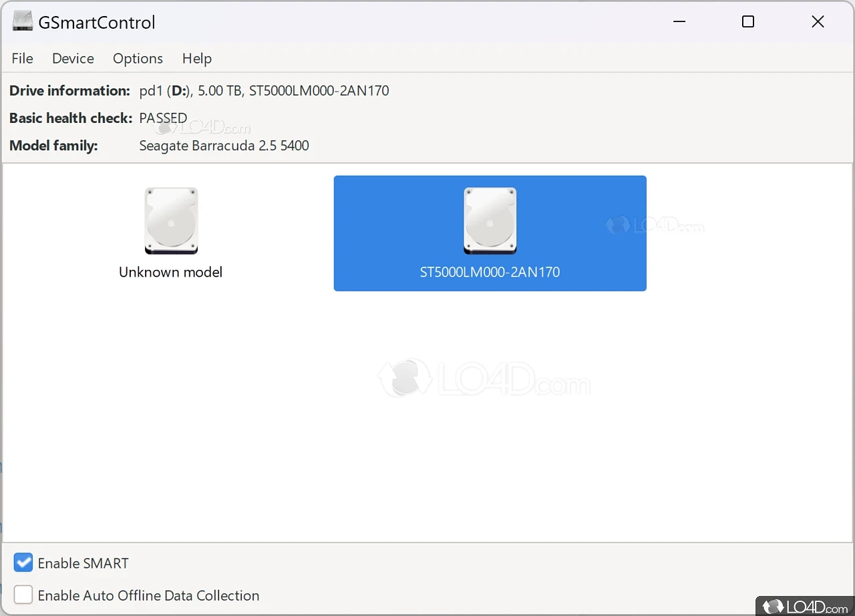Click the hard disk icon inside the blue tile
Image resolution: width=855 pixels, height=616 pixels.
click(x=490, y=220)
